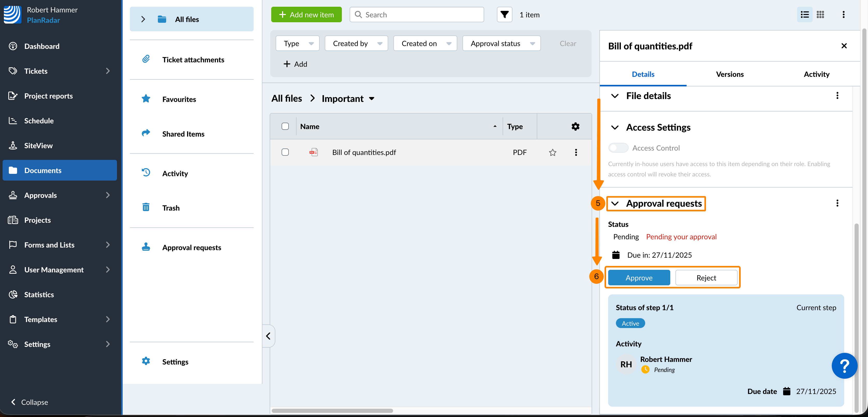Star Bill of quantities.pdf as favourite
This screenshot has height=417, width=868.
(x=552, y=153)
